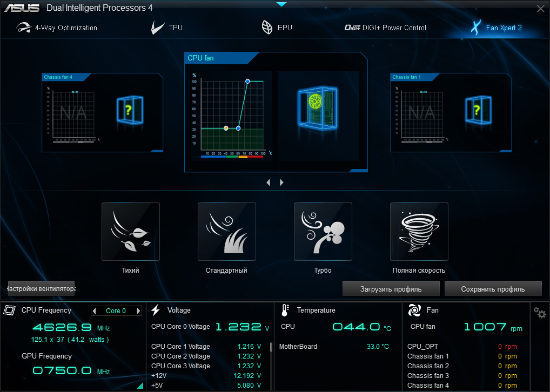
Task: Select the top blue fan curve point
Action: click(247, 82)
